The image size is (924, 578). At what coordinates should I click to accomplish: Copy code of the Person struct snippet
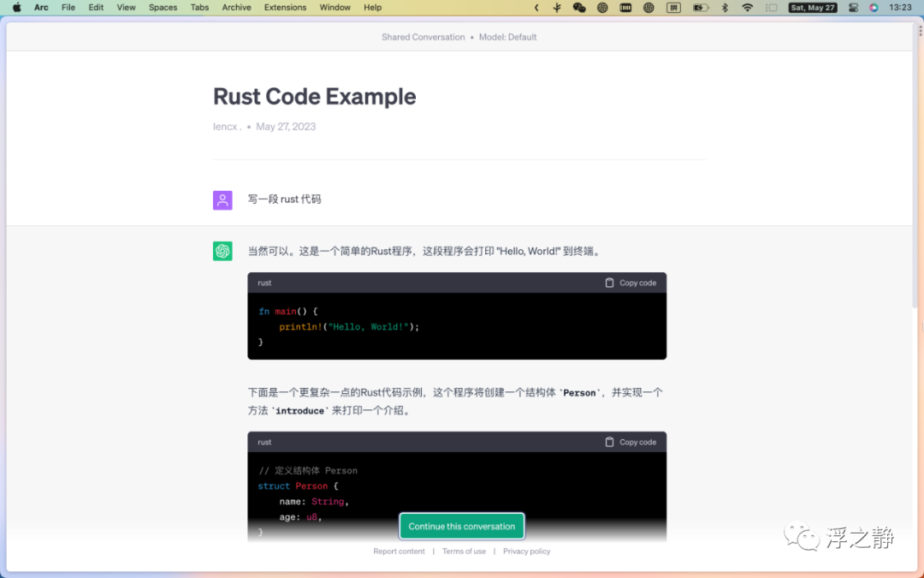(631, 442)
